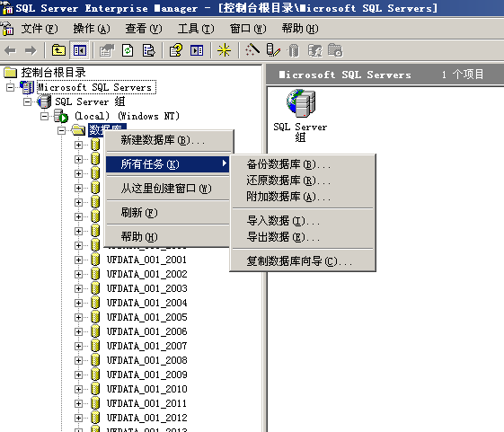The image size is (504, 432).
Task: Collapse the Microsoft SQL Servers node
Action: tap(10, 87)
